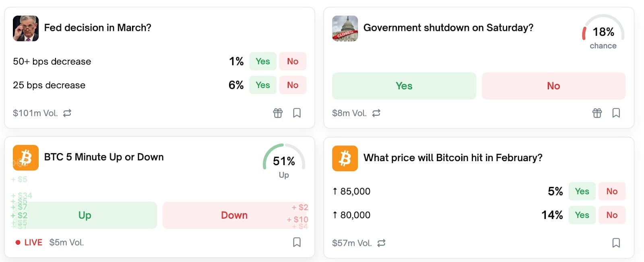Bet Down on BTC 5 Minute

point(234,215)
